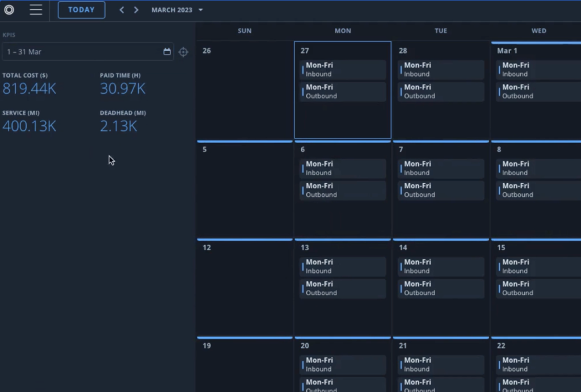Screen dimensions: 581x392
Task: Select Mon-Fri Outbound on Tuesday 7
Action: coord(441,190)
